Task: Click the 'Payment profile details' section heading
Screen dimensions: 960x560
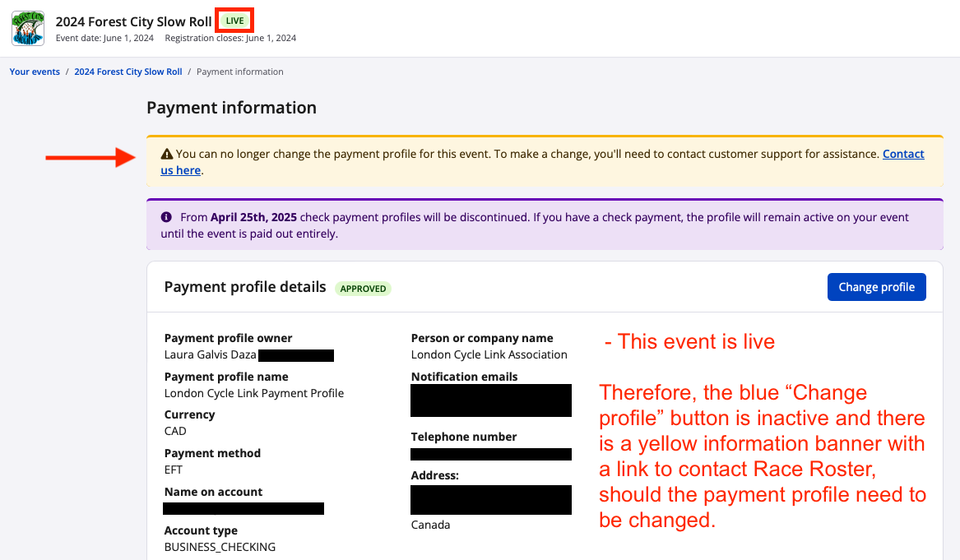Action: (x=245, y=287)
